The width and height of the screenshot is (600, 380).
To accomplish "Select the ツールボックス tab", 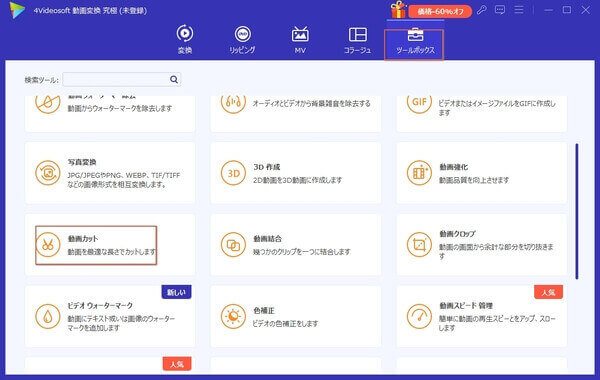I will click(415, 41).
